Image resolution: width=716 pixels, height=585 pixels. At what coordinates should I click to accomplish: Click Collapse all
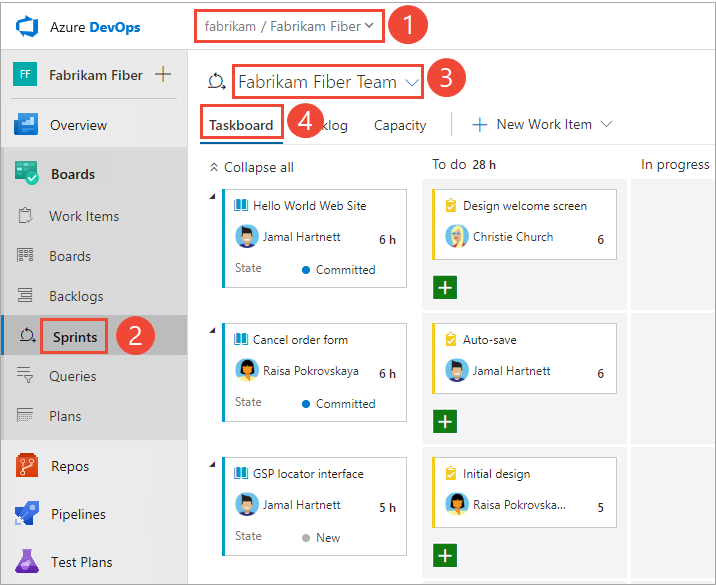pos(252,167)
